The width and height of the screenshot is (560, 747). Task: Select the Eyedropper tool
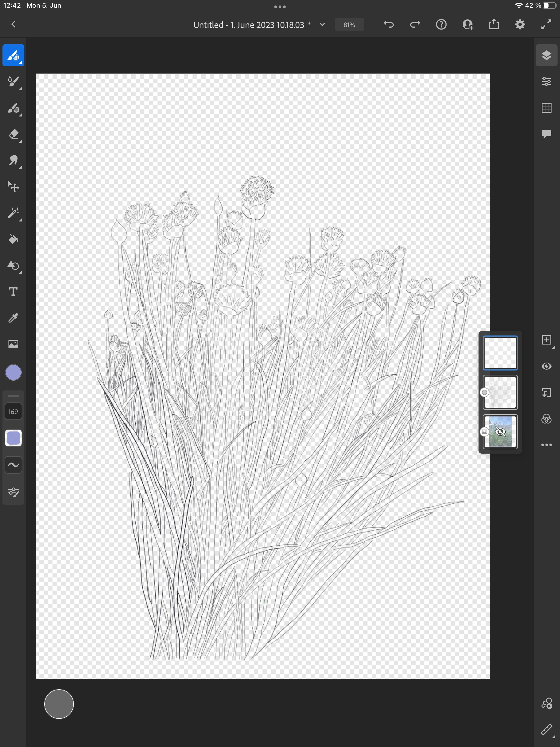click(x=13, y=318)
